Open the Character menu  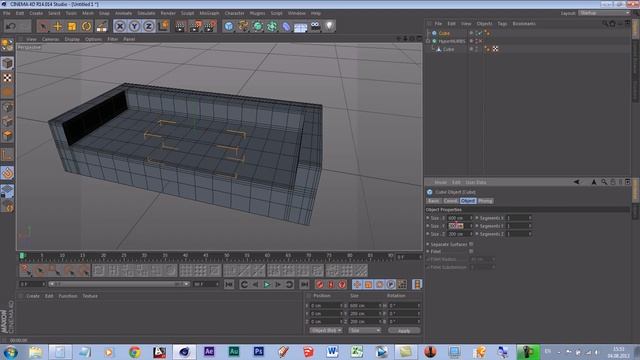point(235,13)
